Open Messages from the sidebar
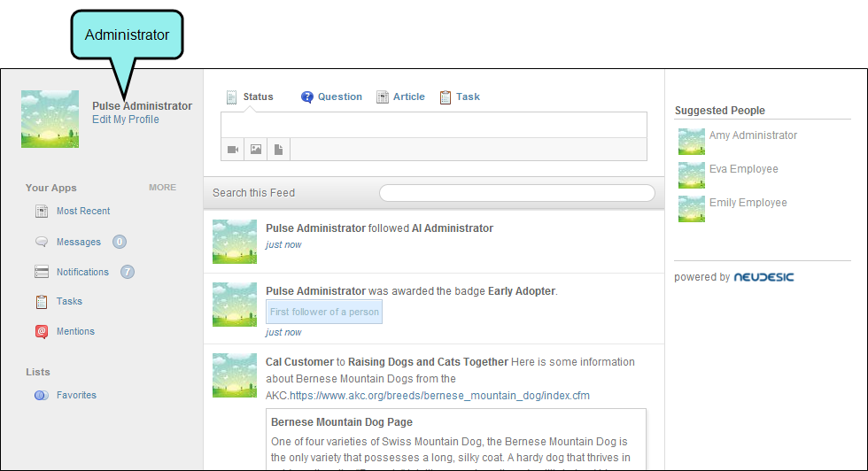The height and width of the screenshot is (471, 868). 78,242
